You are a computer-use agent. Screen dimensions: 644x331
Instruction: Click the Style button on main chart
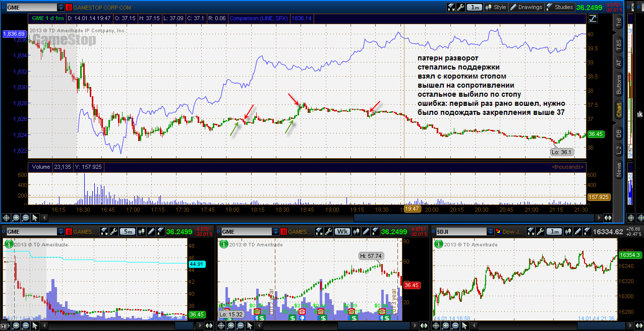(495, 7)
